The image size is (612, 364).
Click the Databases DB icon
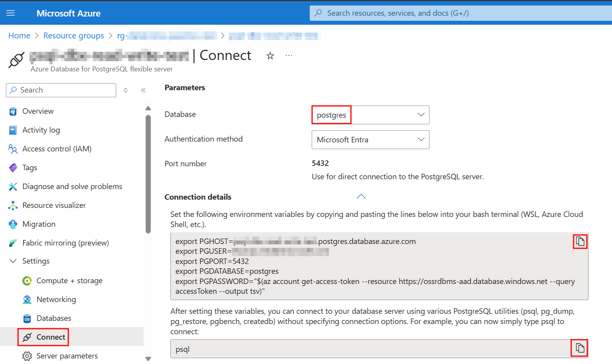tap(27, 318)
